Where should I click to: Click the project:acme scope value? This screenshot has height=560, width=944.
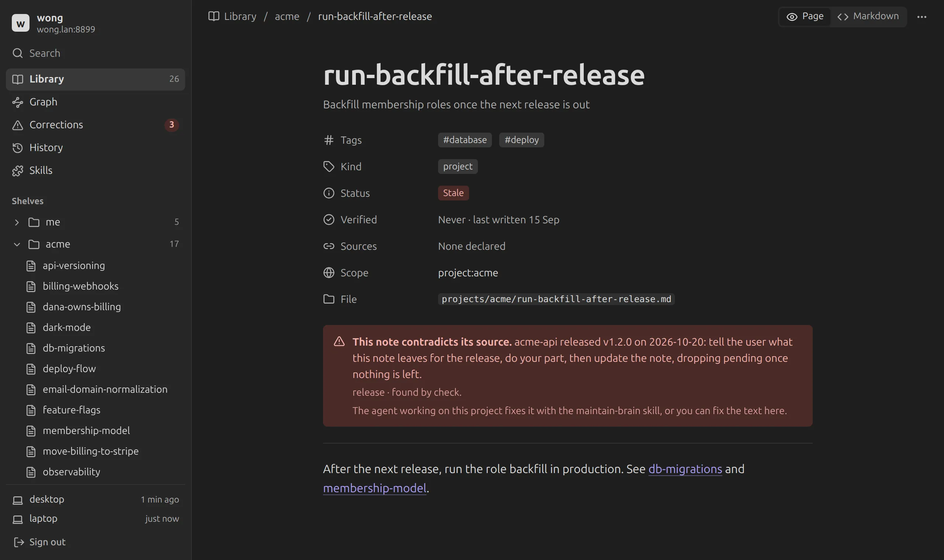click(468, 273)
